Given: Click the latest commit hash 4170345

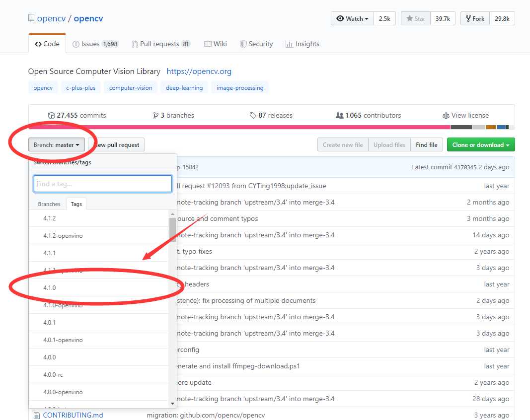Looking at the screenshot, I should coord(465,167).
